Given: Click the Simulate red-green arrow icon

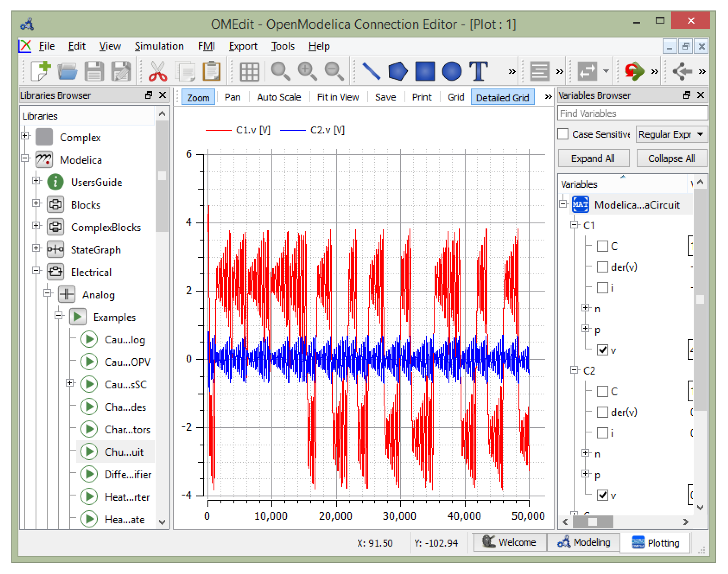Looking at the screenshot, I should (634, 71).
